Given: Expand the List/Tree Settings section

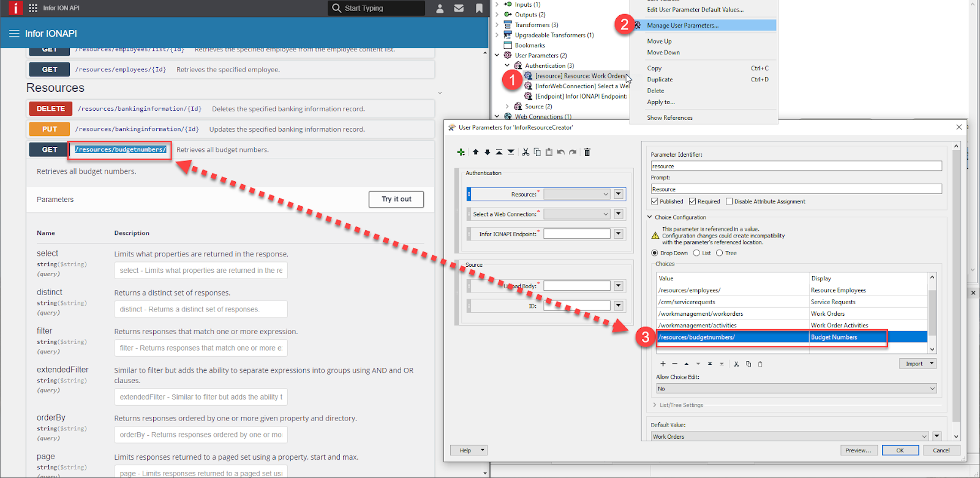Looking at the screenshot, I should tap(655, 405).
